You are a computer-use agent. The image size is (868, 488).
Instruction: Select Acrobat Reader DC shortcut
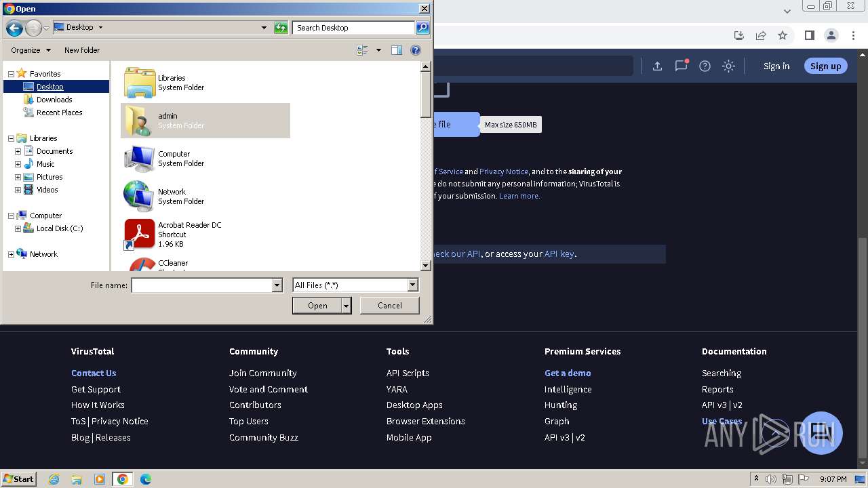(x=205, y=235)
